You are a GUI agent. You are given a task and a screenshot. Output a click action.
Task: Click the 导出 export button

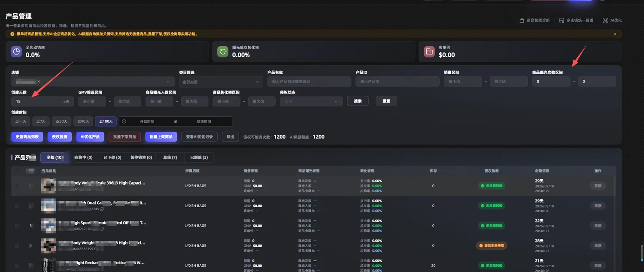click(231, 137)
